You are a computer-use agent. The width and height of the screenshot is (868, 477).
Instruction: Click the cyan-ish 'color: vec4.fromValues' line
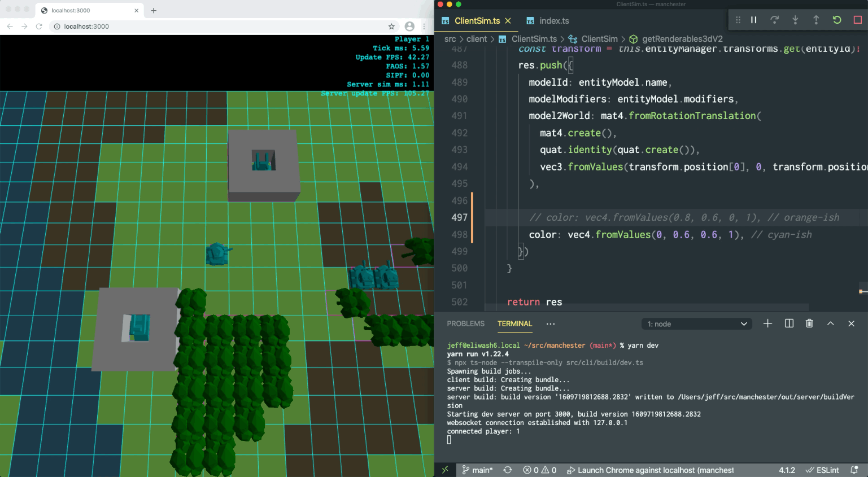click(x=670, y=234)
